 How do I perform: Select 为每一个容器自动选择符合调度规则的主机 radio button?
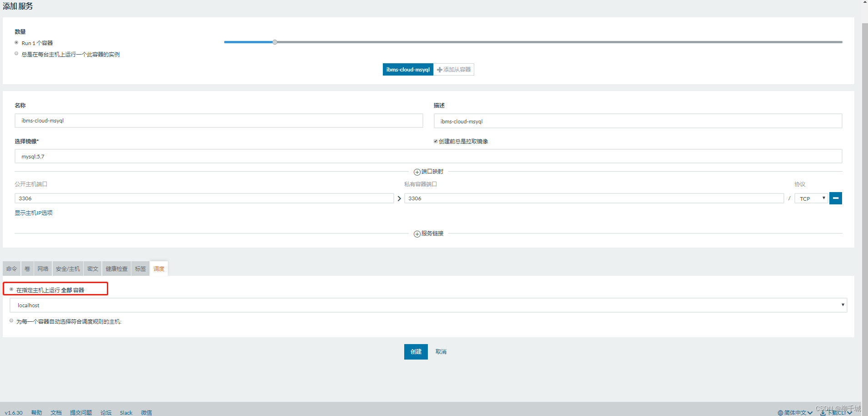click(11, 321)
